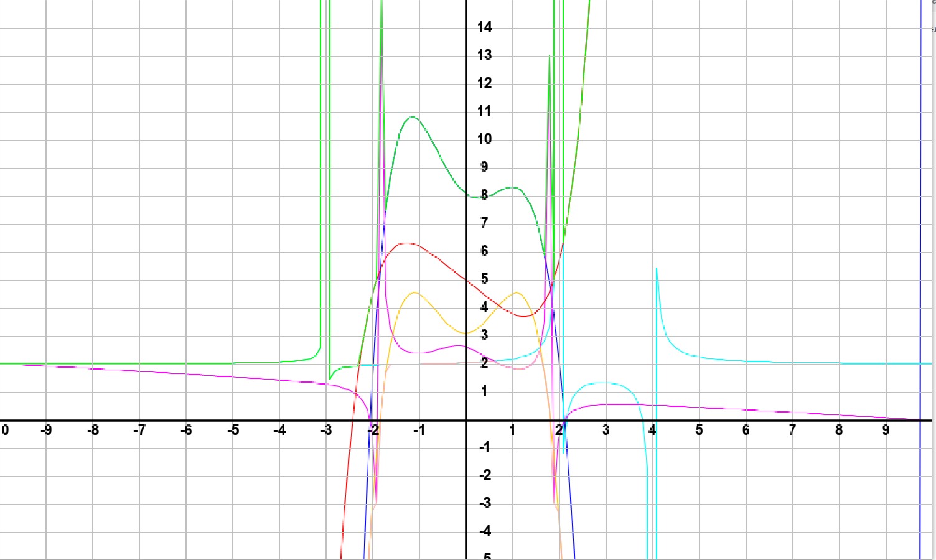This screenshot has width=936, height=560.
Task: Click the x-axis label -6
Action: (x=186, y=430)
